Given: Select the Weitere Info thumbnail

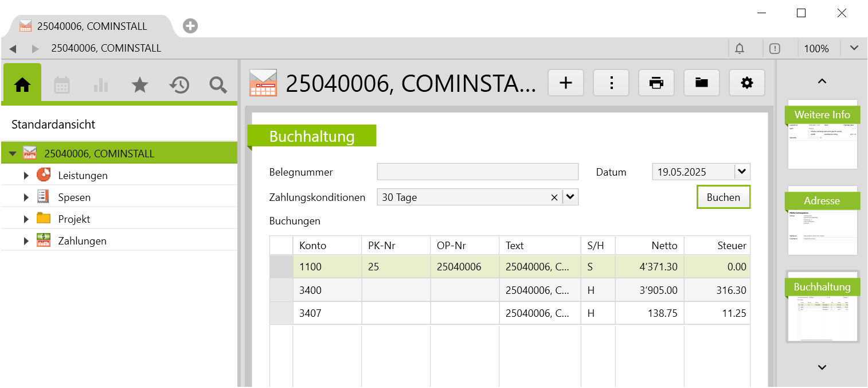Looking at the screenshot, I should click(822, 135).
